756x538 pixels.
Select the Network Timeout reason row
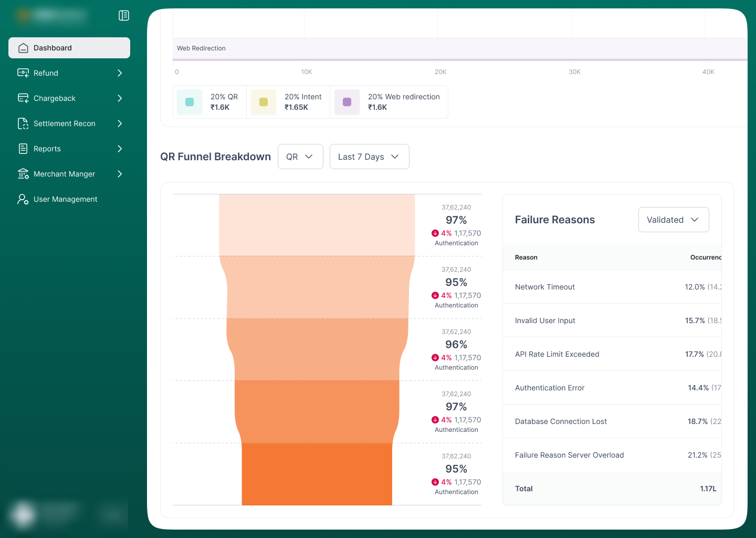point(612,287)
